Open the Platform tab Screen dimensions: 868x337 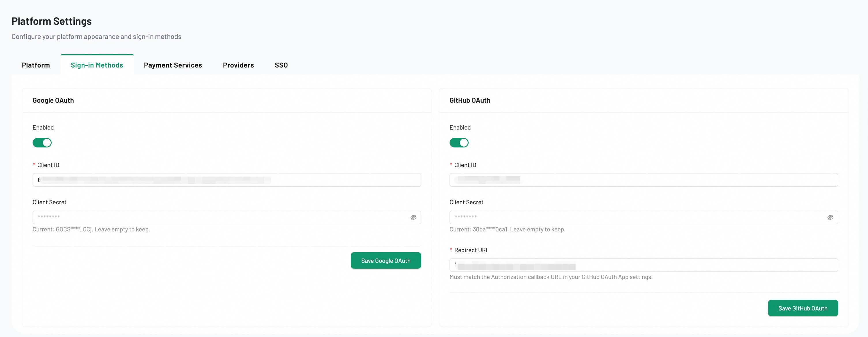(x=36, y=65)
